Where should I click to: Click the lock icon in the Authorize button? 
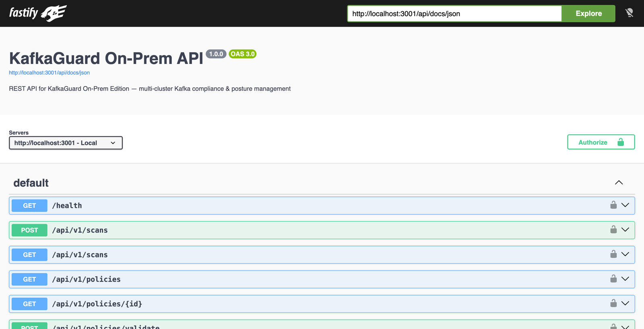coord(621,142)
